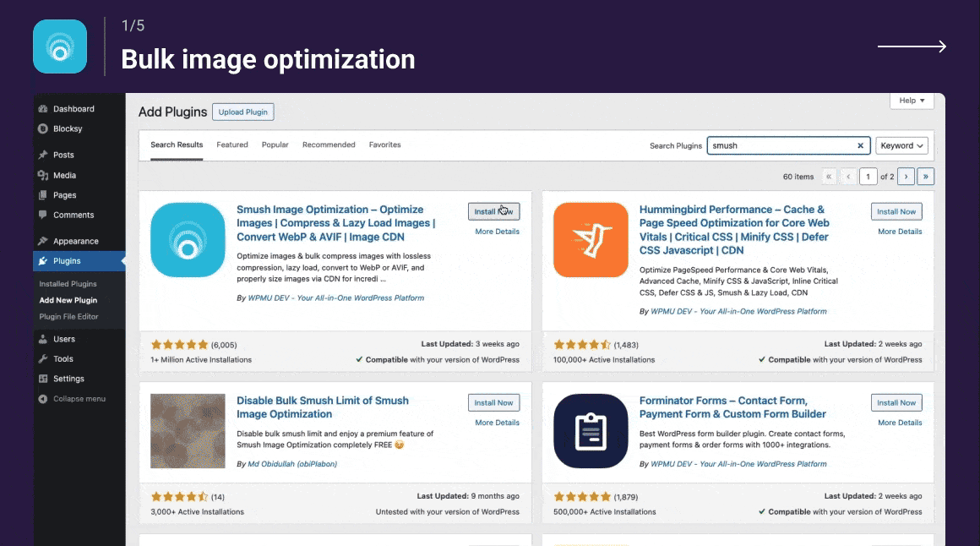980x546 pixels.
Task: Click Install Now for Smush Image Optimization
Action: (493, 211)
